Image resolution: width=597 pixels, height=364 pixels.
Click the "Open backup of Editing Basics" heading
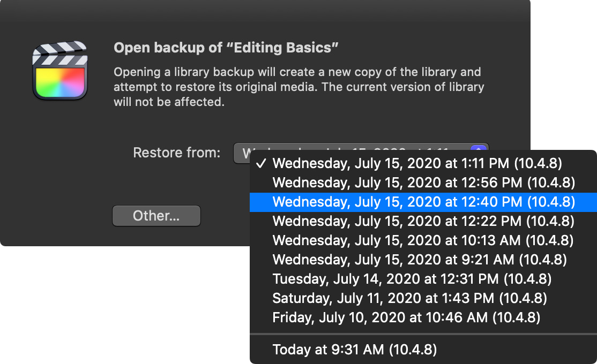(226, 48)
